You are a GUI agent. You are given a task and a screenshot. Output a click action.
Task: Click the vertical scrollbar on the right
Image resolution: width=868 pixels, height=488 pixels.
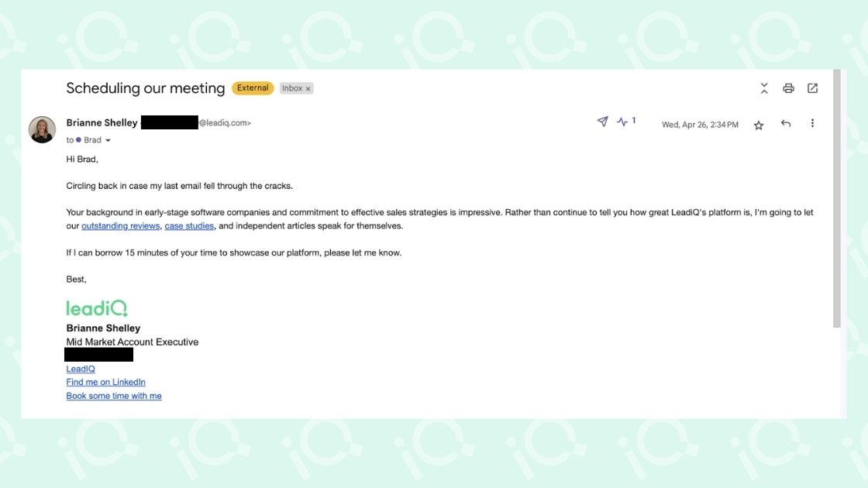pyautogui.click(x=836, y=198)
